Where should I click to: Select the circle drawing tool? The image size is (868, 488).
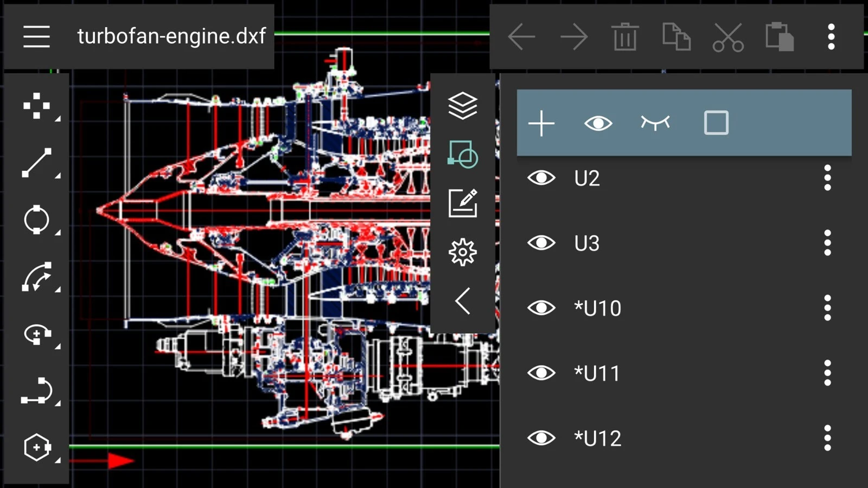click(x=36, y=220)
